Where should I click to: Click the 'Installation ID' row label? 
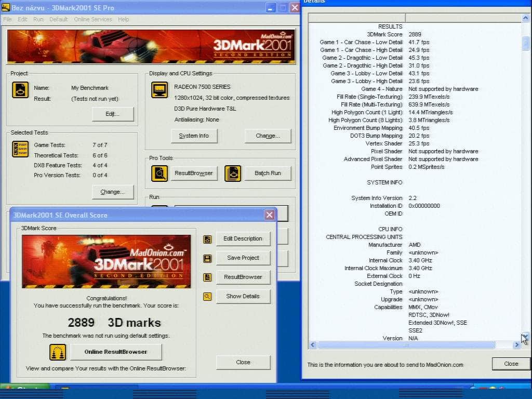[386, 206]
